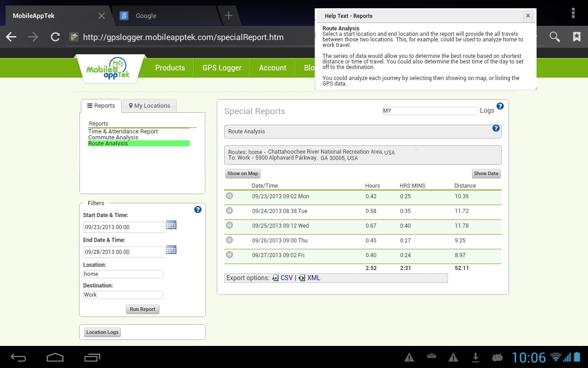Screen dimensions: 588x368
Task: Open the GPS Logger menu
Action: coord(222,68)
